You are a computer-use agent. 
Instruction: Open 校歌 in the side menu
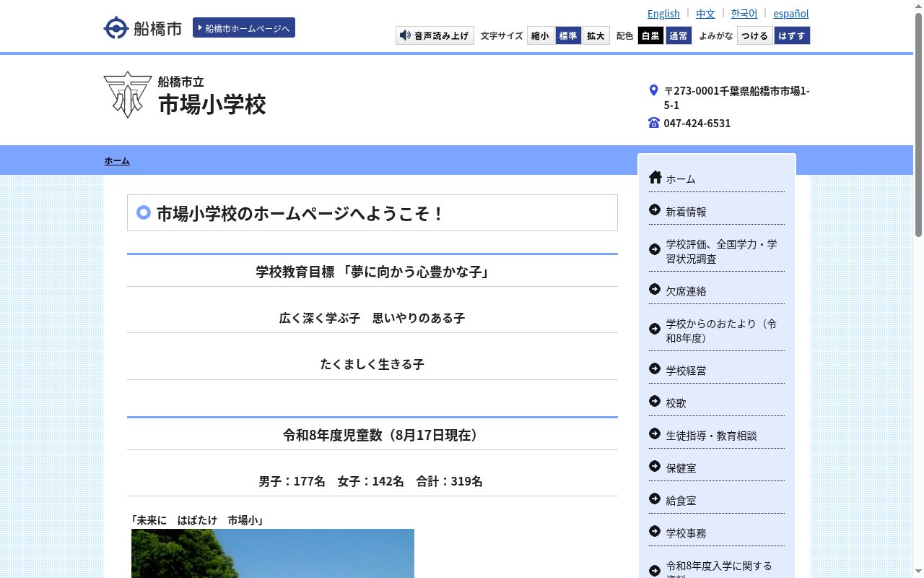(x=676, y=403)
